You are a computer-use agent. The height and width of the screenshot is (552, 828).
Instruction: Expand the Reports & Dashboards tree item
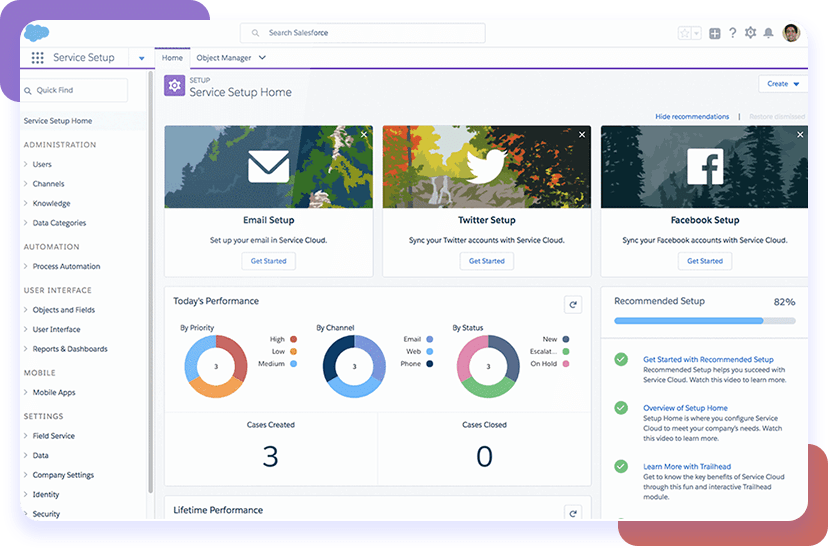pos(25,349)
